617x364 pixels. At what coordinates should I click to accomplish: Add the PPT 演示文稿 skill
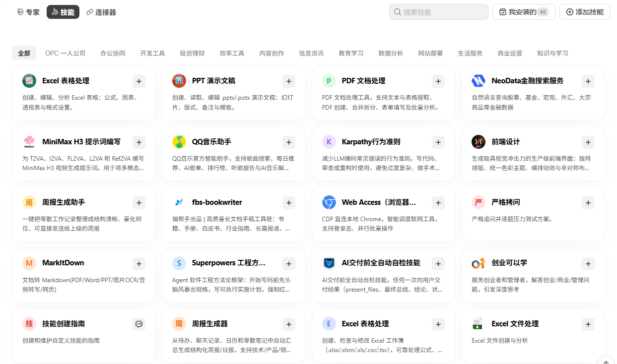tap(289, 81)
